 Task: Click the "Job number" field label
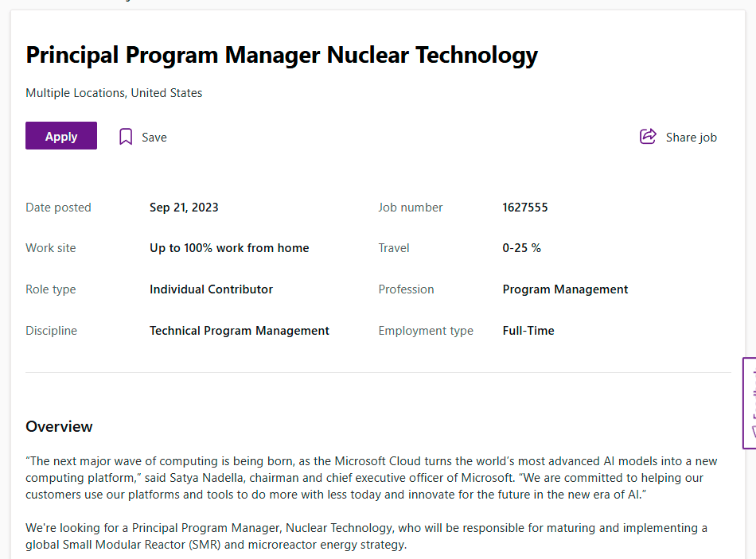(x=411, y=208)
